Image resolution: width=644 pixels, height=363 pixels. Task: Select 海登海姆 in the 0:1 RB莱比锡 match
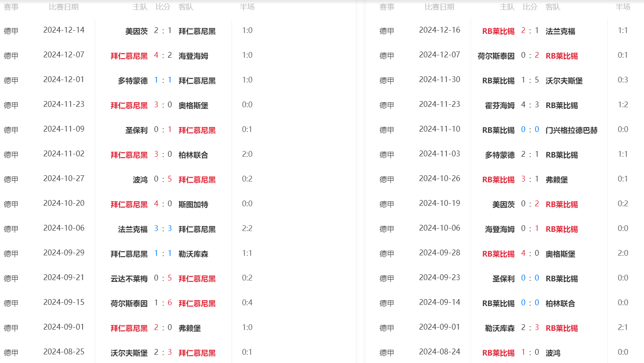(x=500, y=229)
